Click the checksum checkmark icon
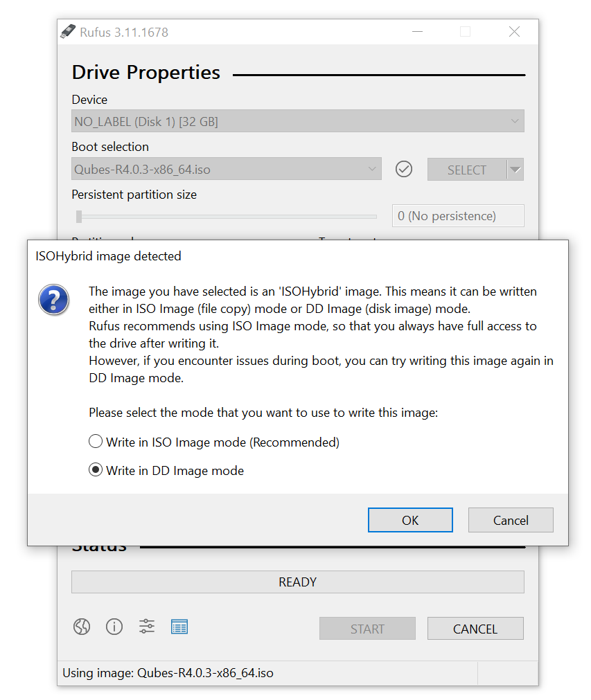 coord(404,169)
